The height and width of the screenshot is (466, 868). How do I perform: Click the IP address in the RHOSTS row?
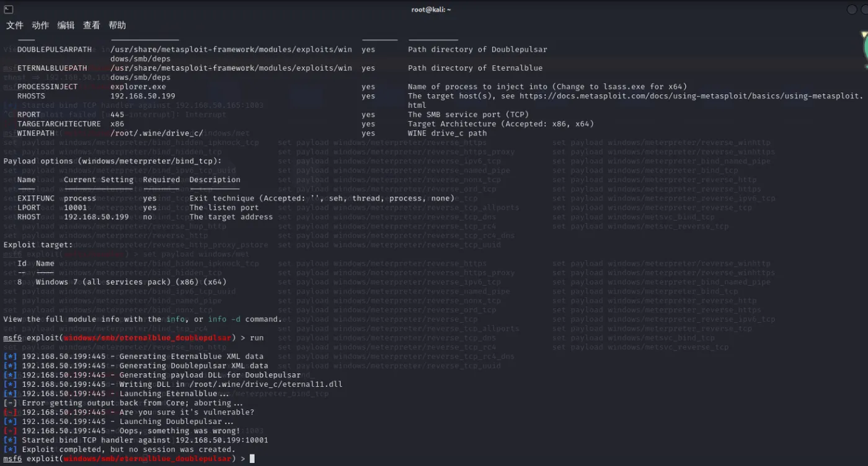143,96
